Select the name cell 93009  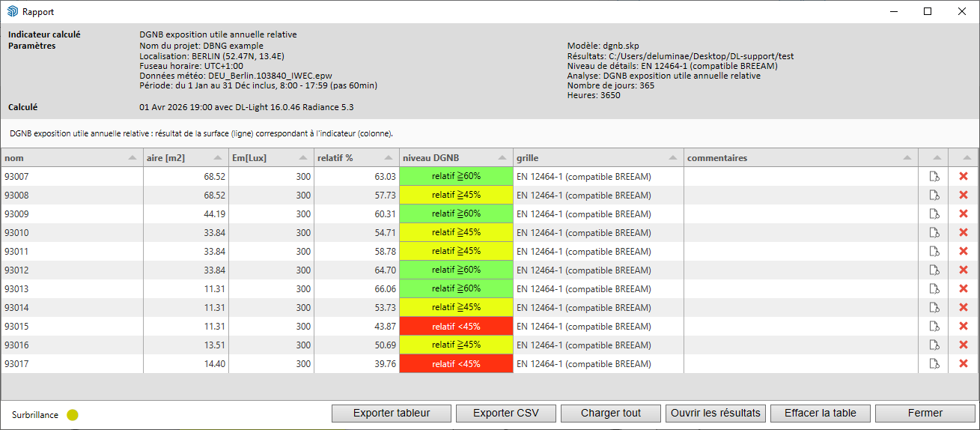[x=72, y=214]
